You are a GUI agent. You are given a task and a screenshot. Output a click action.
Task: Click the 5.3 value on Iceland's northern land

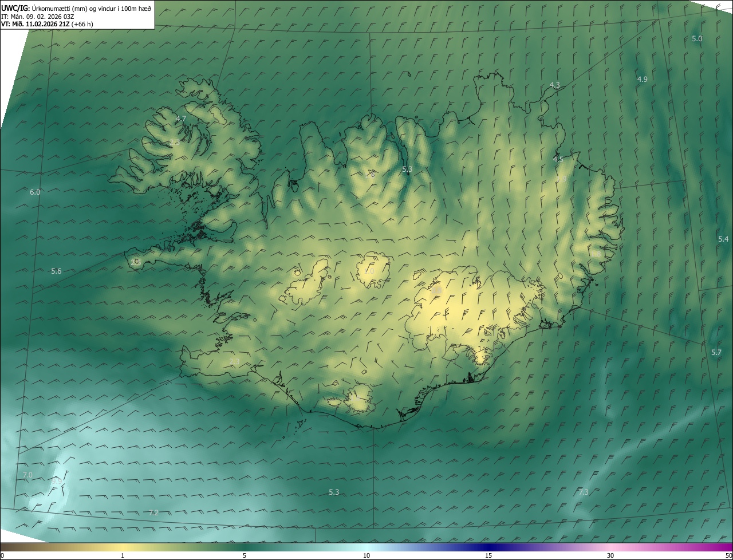click(407, 169)
